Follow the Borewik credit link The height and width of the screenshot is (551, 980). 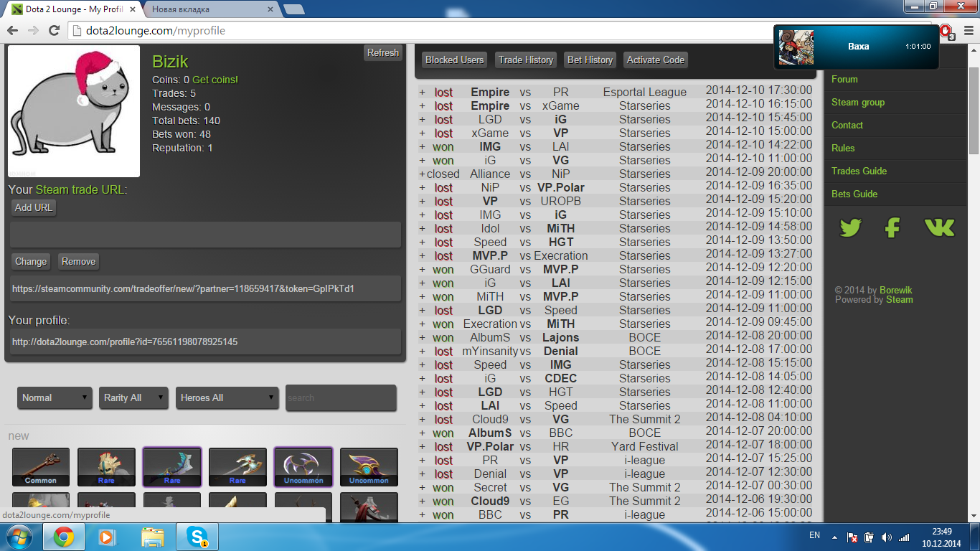click(896, 290)
